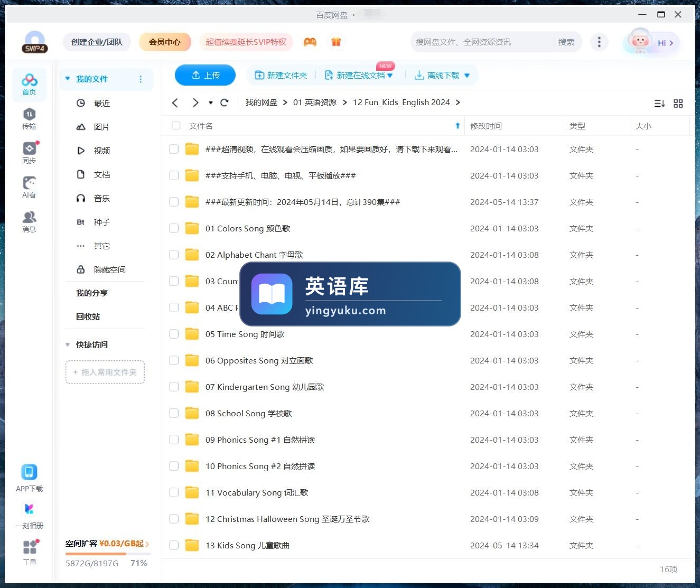700x588 pixels.
Task: Sort by the 修改时间 column header
Action: pyautogui.click(x=486, y=126)
